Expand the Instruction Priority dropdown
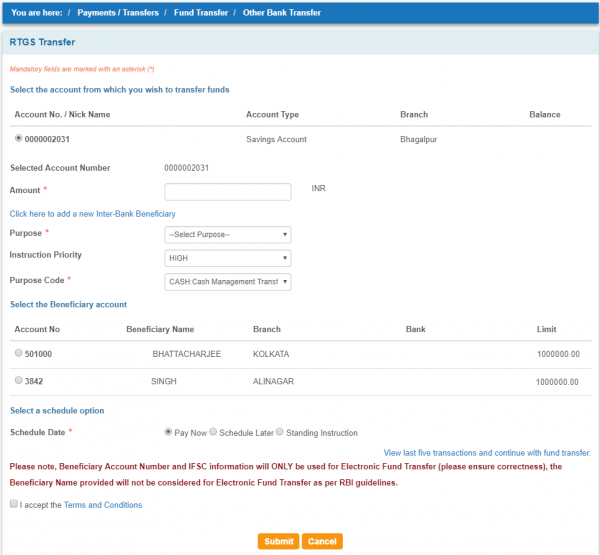The width and height of the screenshot is (600, 555). point(227,257)
